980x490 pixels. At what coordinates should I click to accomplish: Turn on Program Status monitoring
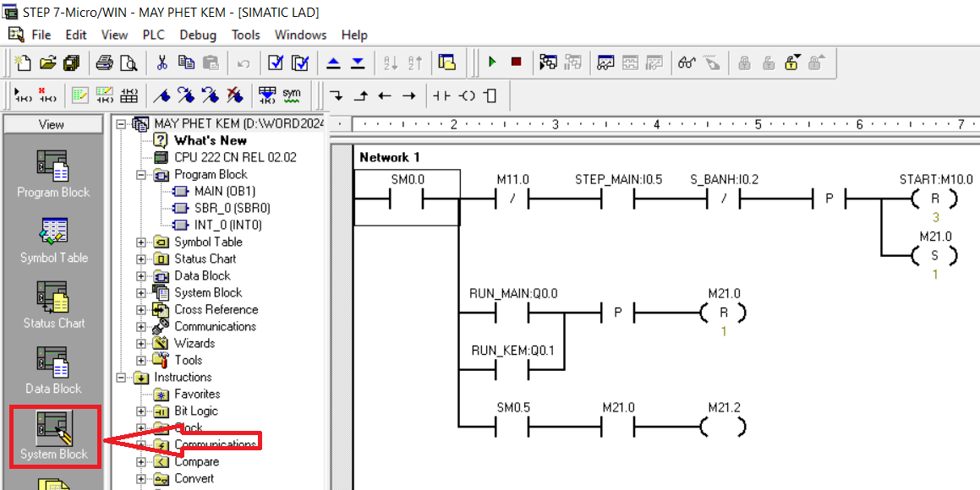pyautogui.click(x=549, y=63)
